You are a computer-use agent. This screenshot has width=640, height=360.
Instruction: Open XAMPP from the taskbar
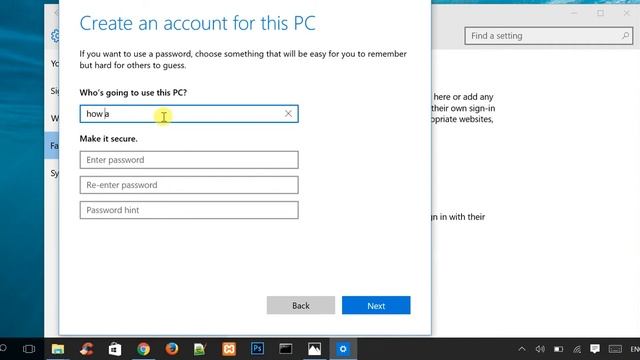229,349
